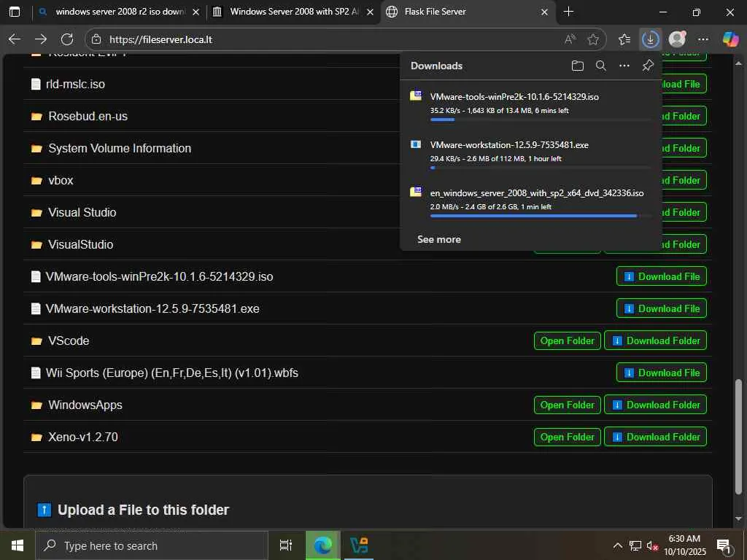This screenshot has width=747, height=560.
Task: Open the Copilot icon
Action: (x=730, y=39)
